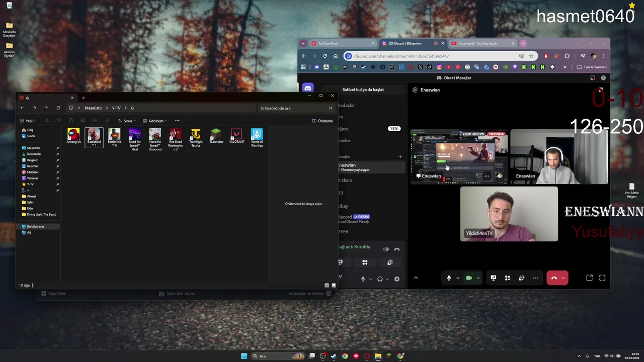Open the Görünüm view dropdown
The width and height of the screenshot is (644, 362).
[155, 121]
